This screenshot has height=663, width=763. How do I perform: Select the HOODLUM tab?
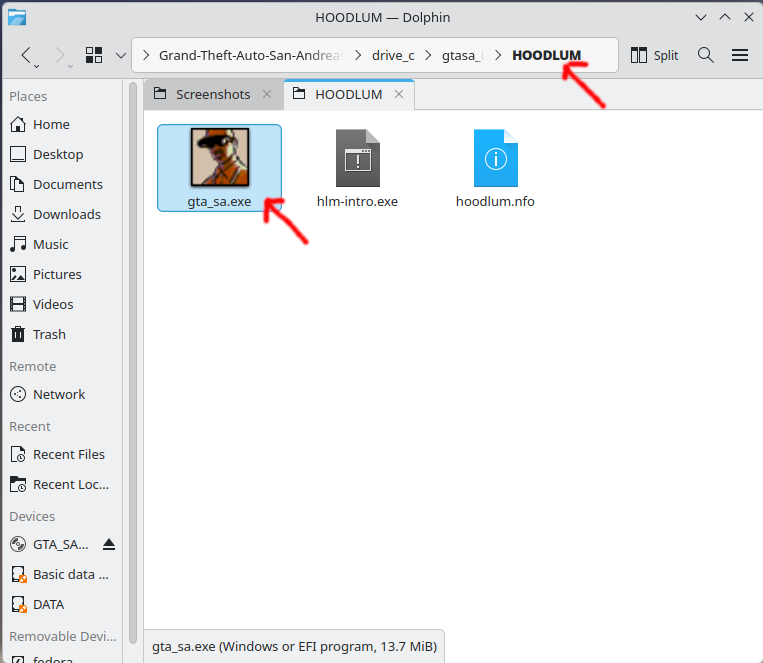pyautogui.click(x=349, y=94)
